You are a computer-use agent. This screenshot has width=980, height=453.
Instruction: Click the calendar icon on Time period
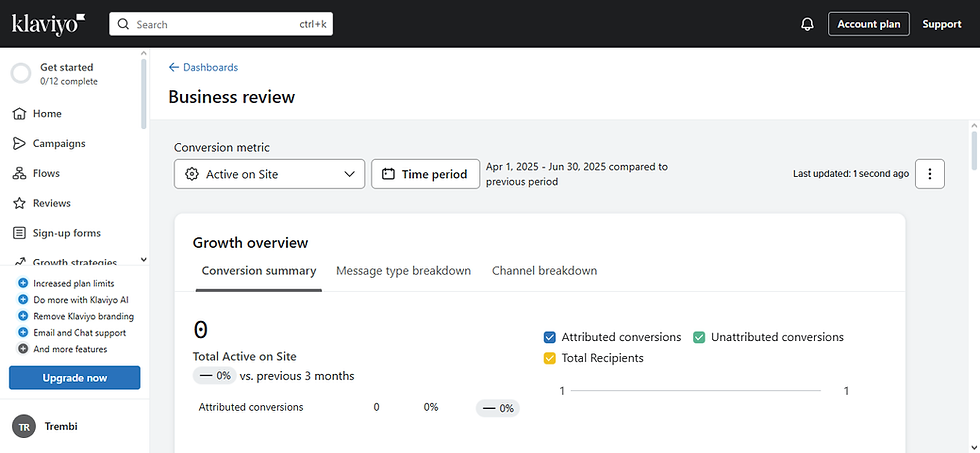[x=388, y=174]
